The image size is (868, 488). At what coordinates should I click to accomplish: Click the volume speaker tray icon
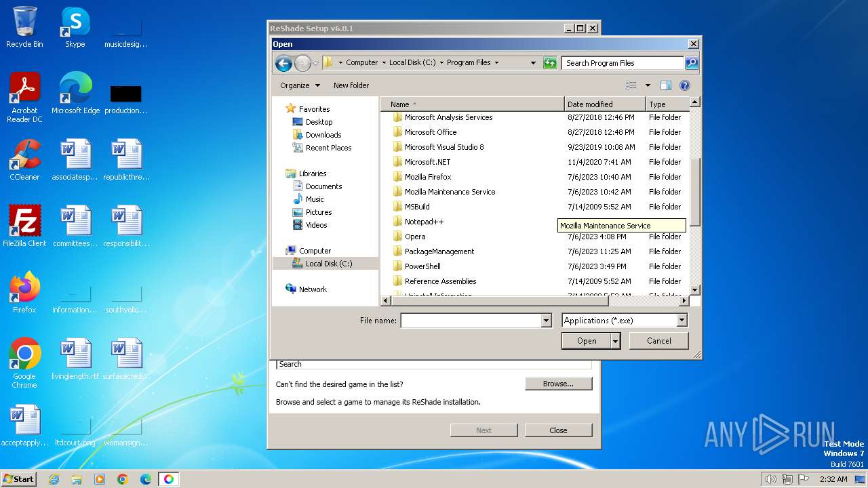pyautogui.click(x=770, y=479)
